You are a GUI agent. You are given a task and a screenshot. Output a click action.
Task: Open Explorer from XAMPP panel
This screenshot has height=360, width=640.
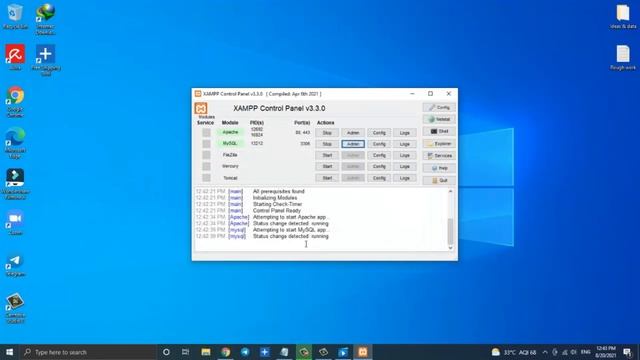(x=439, y=144)
